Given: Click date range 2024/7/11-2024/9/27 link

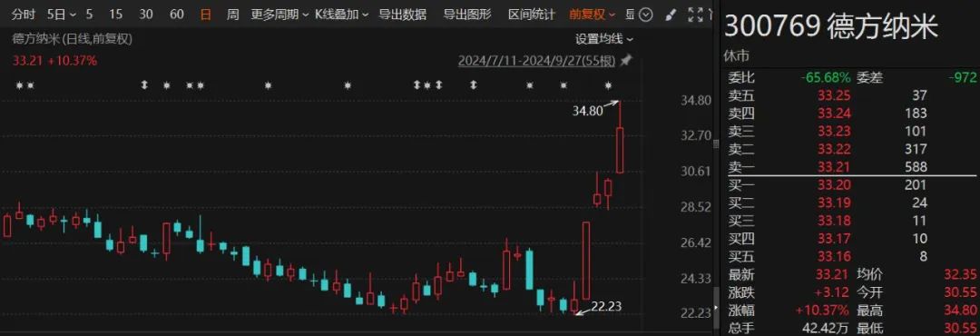Looking at the screenshot, I should [537, 61].
